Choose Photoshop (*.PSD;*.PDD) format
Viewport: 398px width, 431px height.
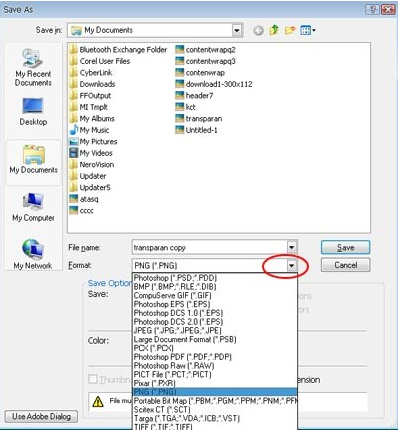pos(215,278)
